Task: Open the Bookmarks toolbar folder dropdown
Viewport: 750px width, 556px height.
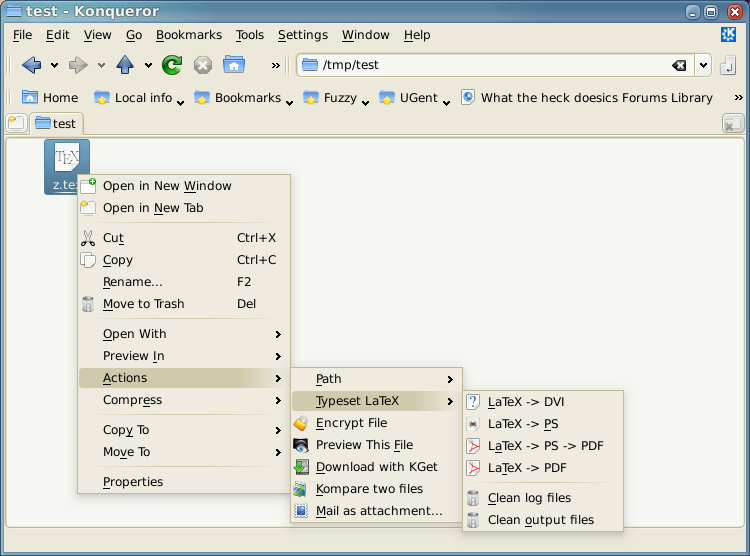Action: tap(243, 98)
